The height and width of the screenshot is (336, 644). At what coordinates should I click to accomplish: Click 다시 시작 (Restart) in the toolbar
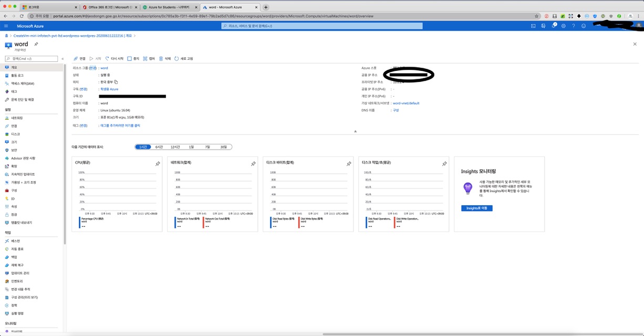(115, 59)
